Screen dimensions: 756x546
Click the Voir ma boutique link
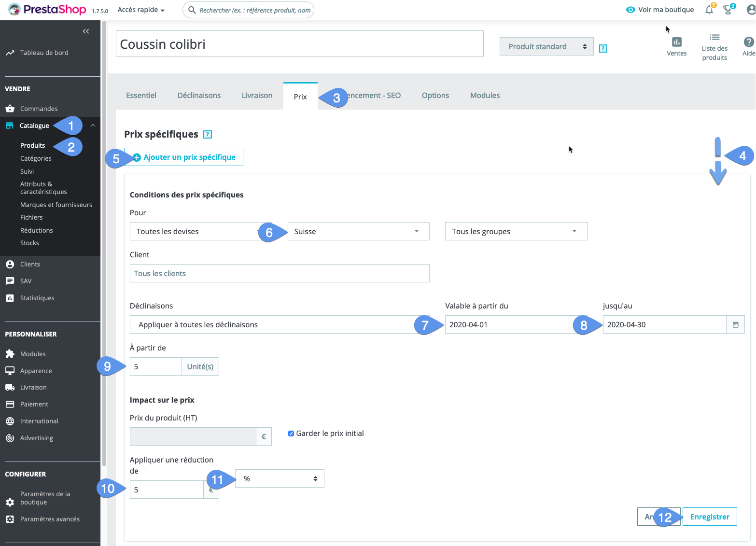pos(660,10)
